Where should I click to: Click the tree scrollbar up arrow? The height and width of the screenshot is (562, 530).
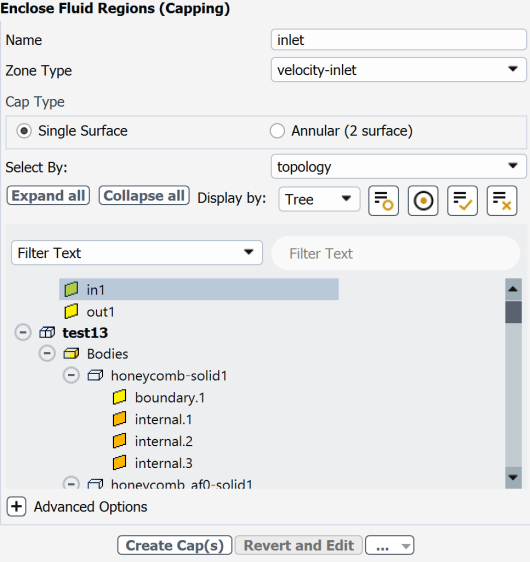tap(513, 289)
